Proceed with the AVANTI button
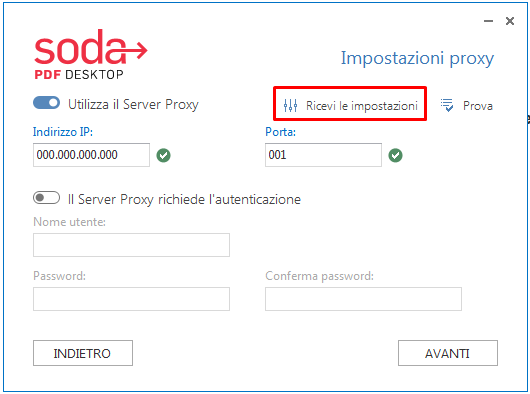The image size is (530, 394). [x=448, y=353]
